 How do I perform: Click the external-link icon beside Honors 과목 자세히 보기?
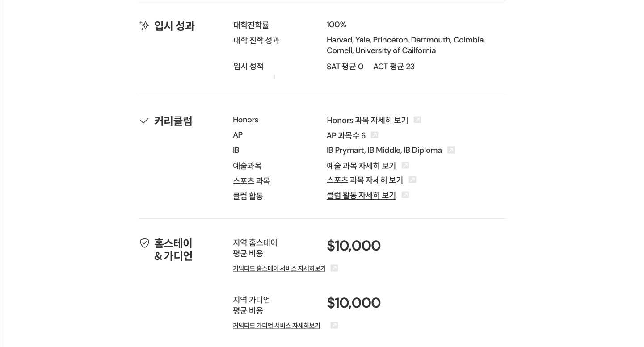point(417,120)
